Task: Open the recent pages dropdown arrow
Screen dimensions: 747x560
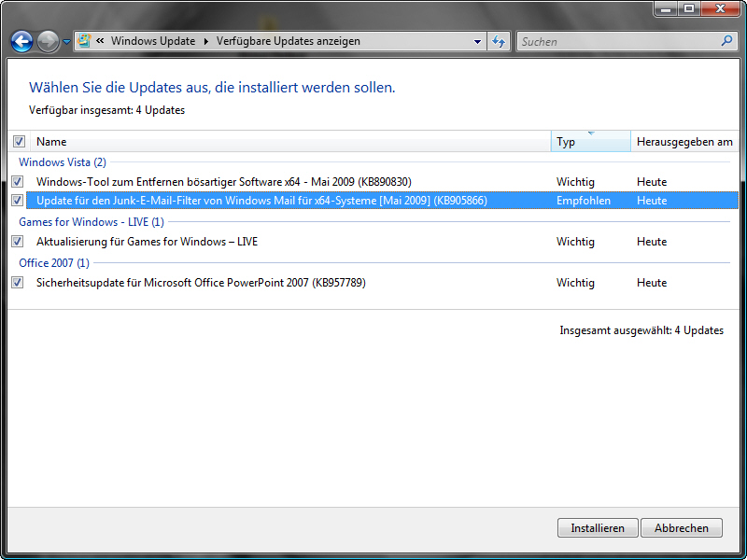Action: tap(66, 42)
